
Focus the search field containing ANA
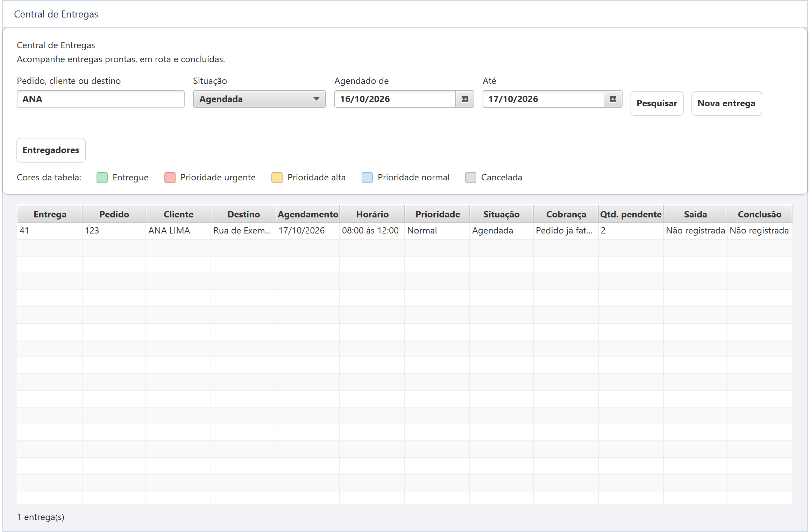click(x=101, y=99)
